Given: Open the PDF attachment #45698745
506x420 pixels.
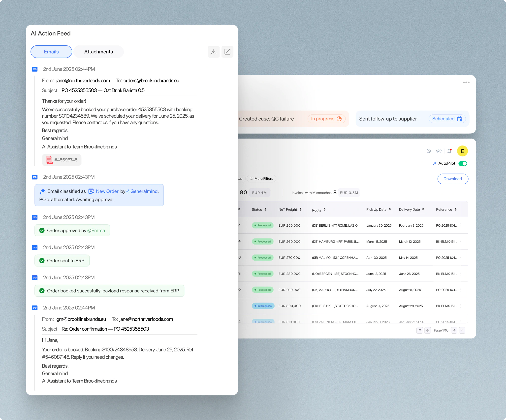Looking at the screenshot, I should click(62, 160).
